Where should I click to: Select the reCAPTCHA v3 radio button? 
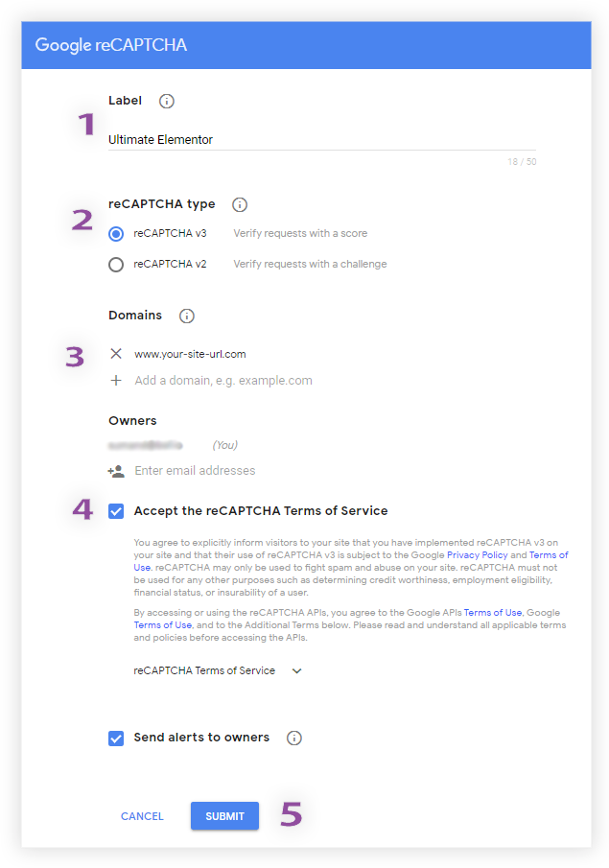[116, 234]
